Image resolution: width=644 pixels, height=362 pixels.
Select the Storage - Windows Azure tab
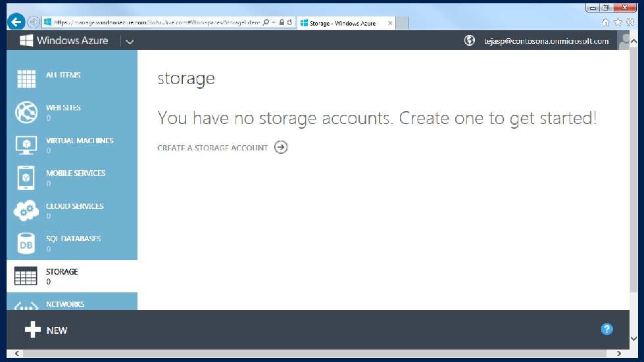[346, 24]
